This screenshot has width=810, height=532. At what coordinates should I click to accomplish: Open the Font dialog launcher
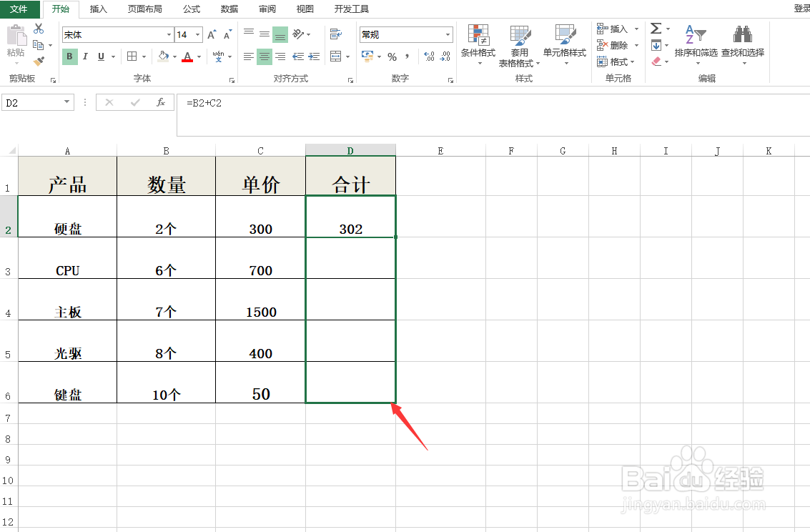[232, 80]
